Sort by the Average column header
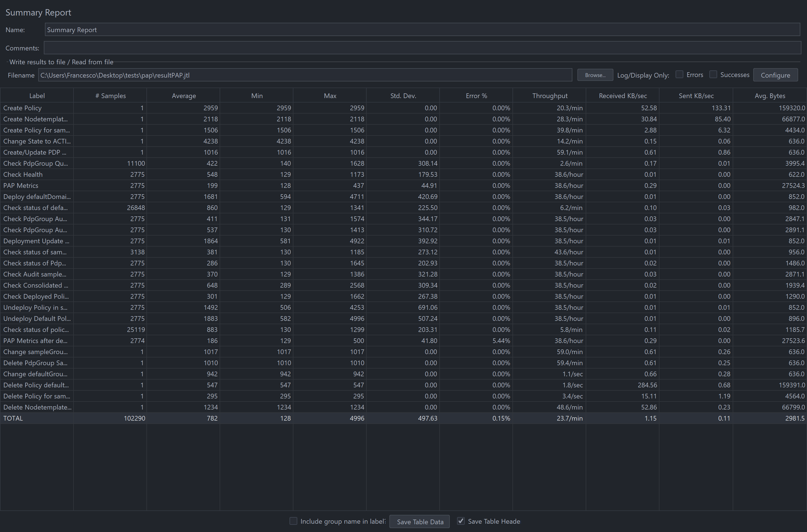The width and height of the screenshot is (807, 532). tap(183, 96)
